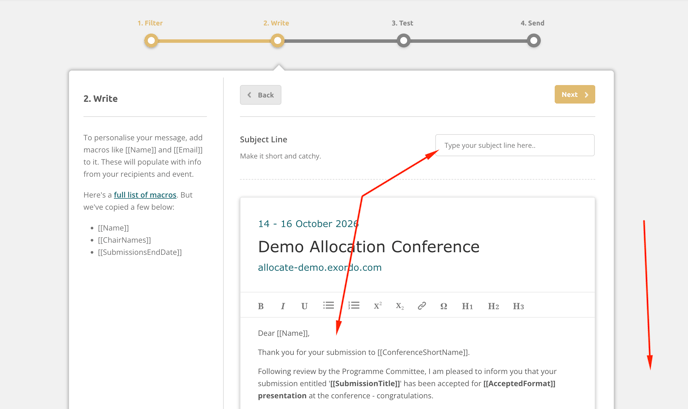Insert a numbered list
Screen dimensions: 688x409
[x=353, y=306]
